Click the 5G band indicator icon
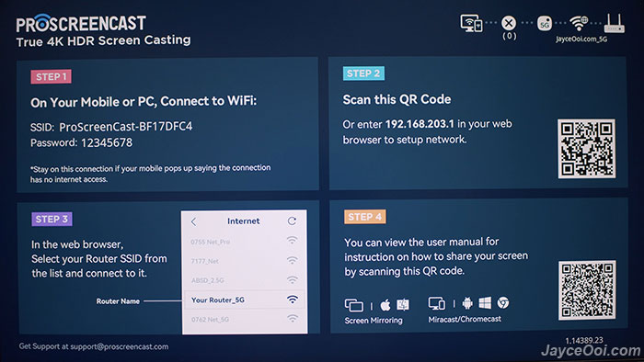Screen dimensions: 644x362 (545, 23)
